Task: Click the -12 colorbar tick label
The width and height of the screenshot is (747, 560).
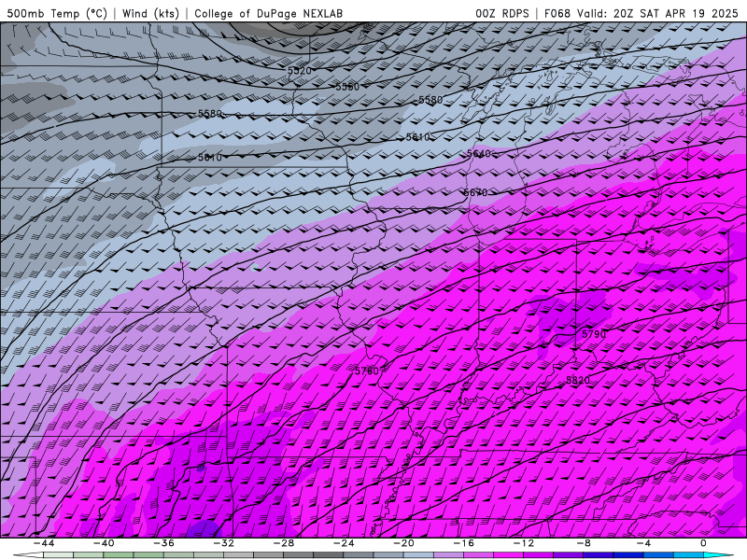Action: (524, 543)
